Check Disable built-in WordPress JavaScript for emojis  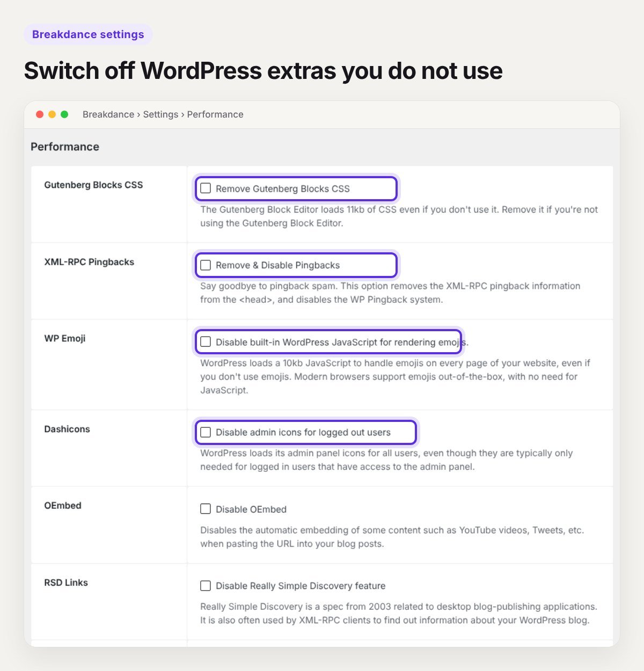coord(206,342)
